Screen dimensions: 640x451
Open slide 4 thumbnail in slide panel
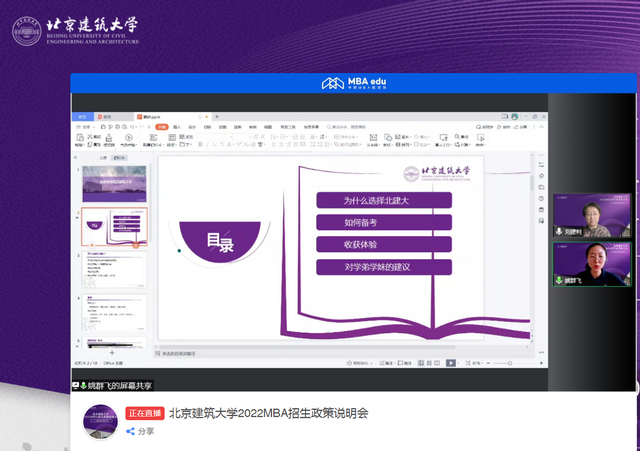[114, 312]
